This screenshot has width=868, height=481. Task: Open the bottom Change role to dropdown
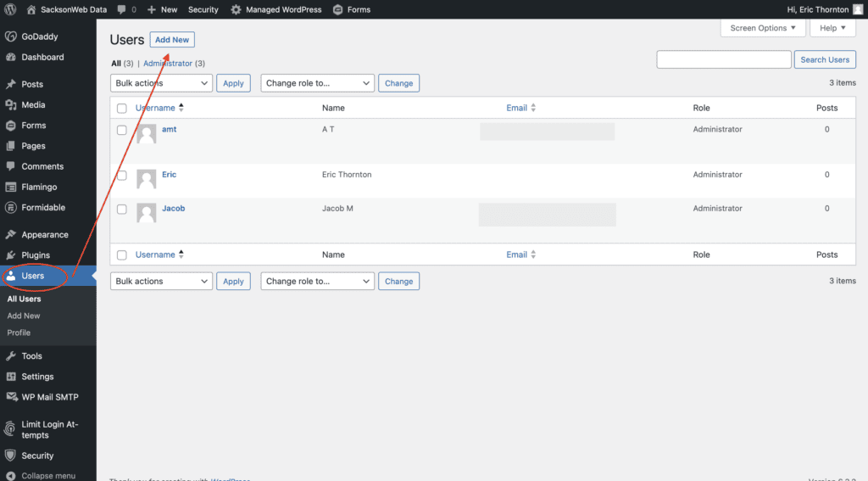click(317, 281)
